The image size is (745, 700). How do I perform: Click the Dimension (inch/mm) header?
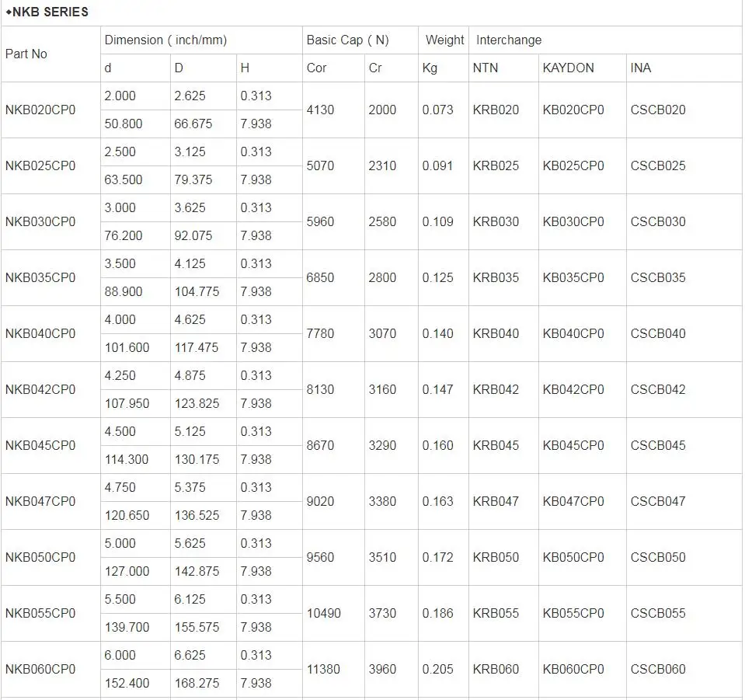[165, 40]
